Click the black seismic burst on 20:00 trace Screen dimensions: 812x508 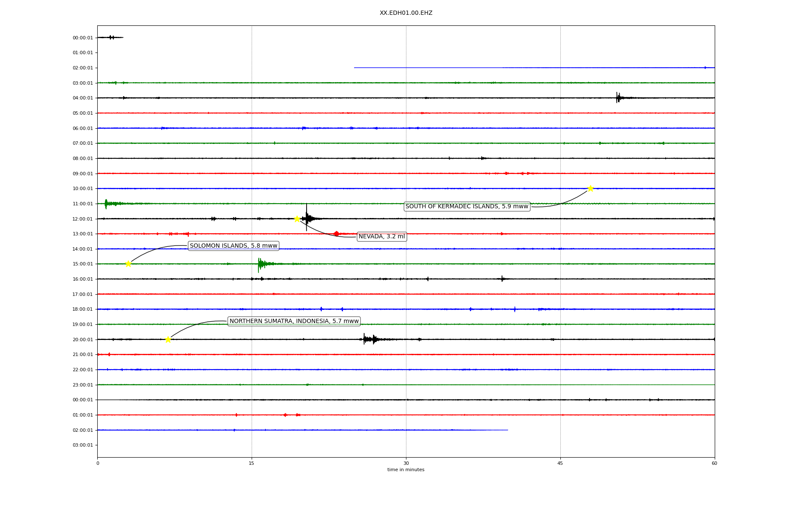pyautogui.click(x=369, y=339)
